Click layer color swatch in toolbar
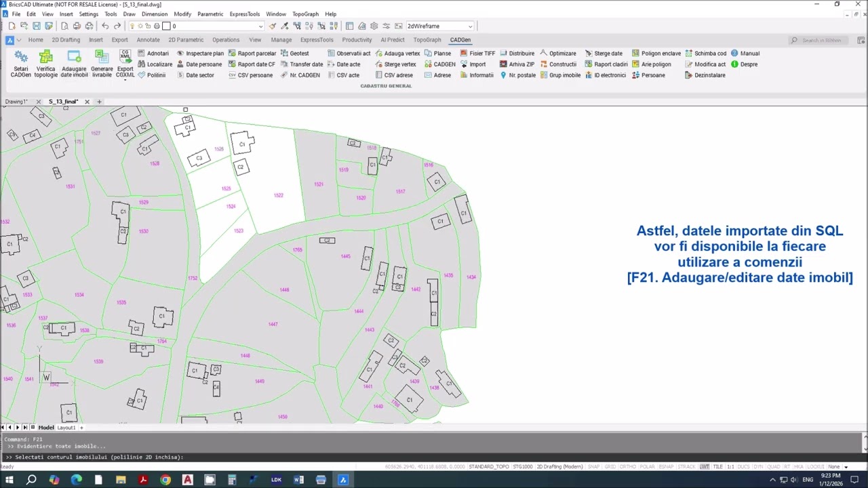 pyautogui.click(x=166, y=26)
